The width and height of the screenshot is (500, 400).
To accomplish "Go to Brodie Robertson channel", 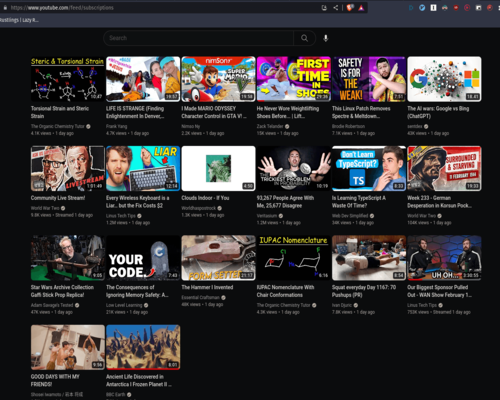I will click(x=348, y=126).
